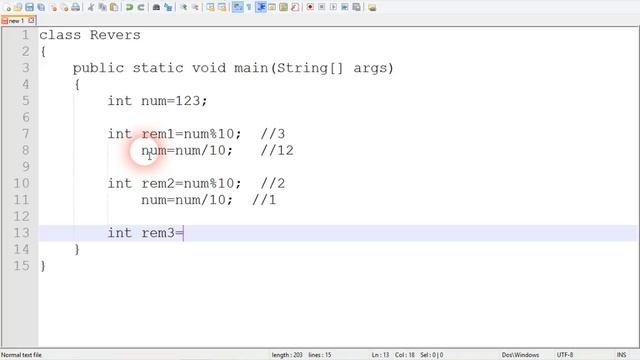This screenshot has width=640, height=360.
Task: Save all open files
Action: pyautogui.click(x=41, y=7)
